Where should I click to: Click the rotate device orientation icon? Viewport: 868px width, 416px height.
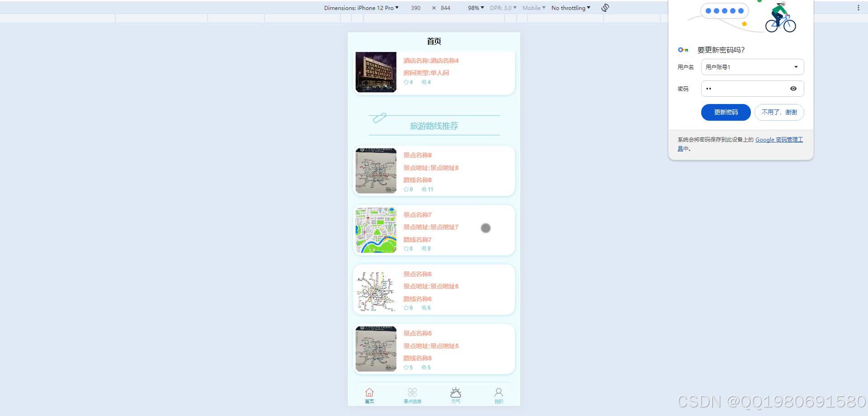pyautogui.click(x=605, y=8)
